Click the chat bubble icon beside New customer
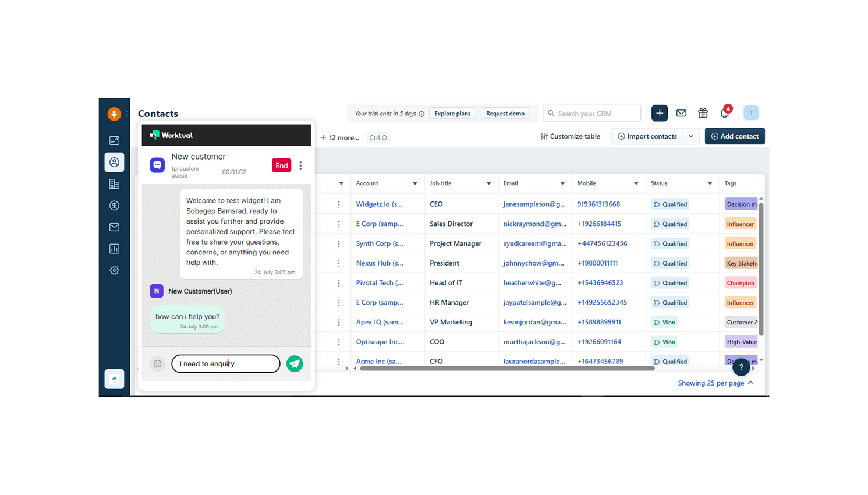Viewport: 868px width, 495px height. click(x=157, y=165)
